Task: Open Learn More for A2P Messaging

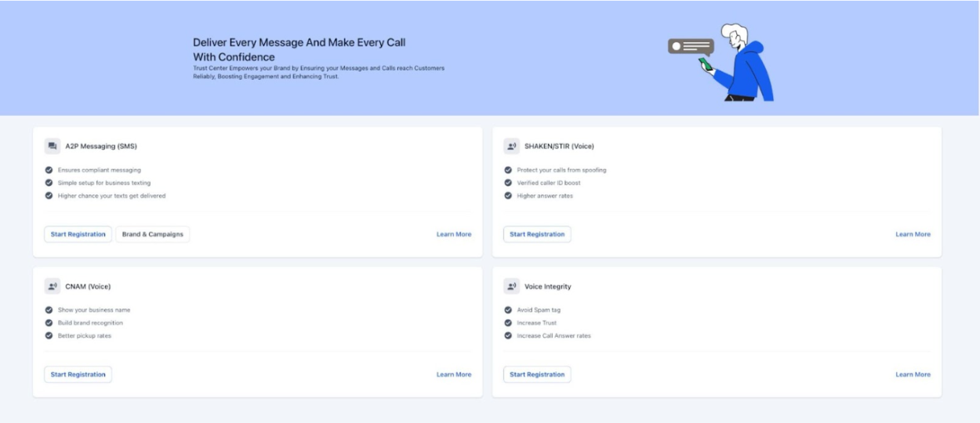Action: 454,234
